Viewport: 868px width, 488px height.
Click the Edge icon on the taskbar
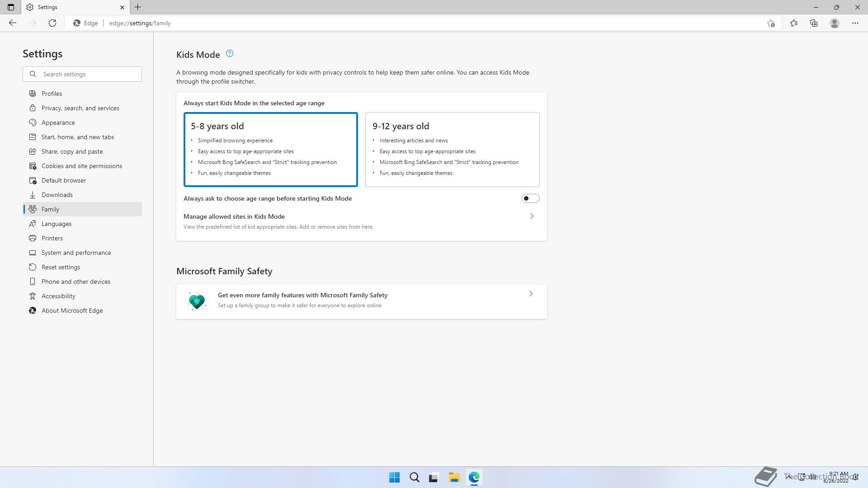point(474,478)
